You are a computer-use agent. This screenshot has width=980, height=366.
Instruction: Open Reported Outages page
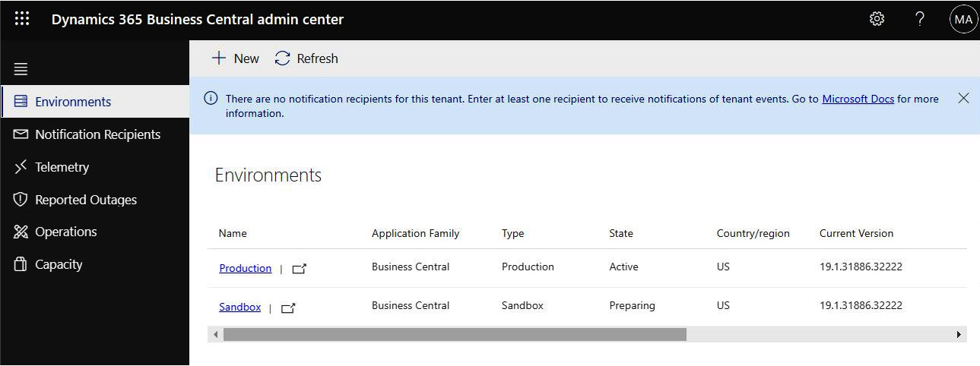coord(94,199)
